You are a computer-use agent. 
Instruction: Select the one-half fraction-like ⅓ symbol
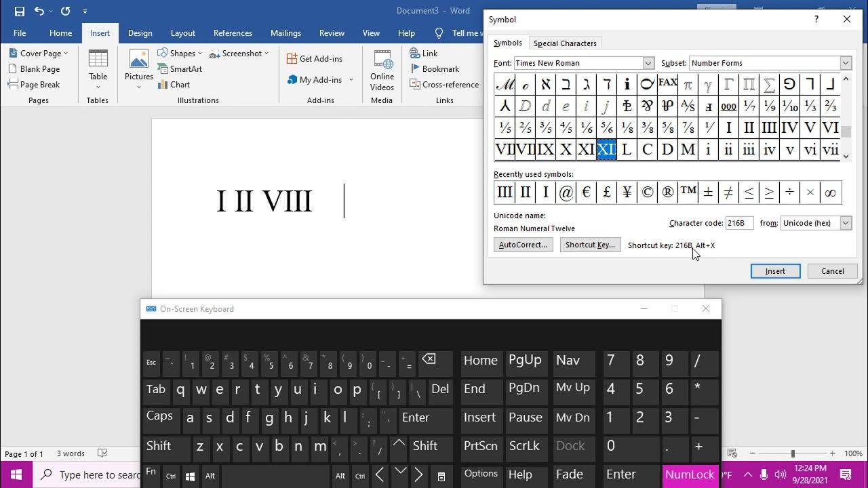coord(810,106)
